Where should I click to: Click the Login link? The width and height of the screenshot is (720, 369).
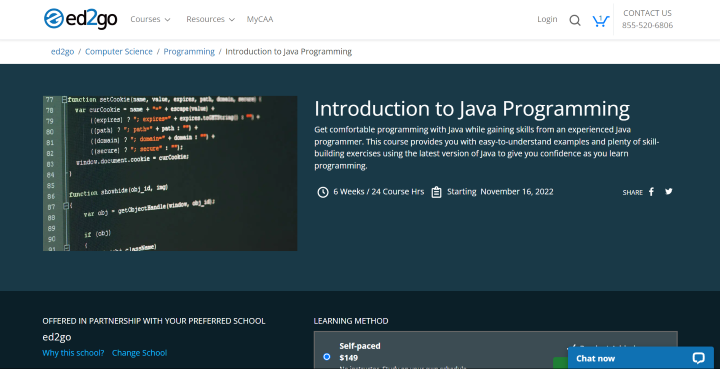point(547,19)
